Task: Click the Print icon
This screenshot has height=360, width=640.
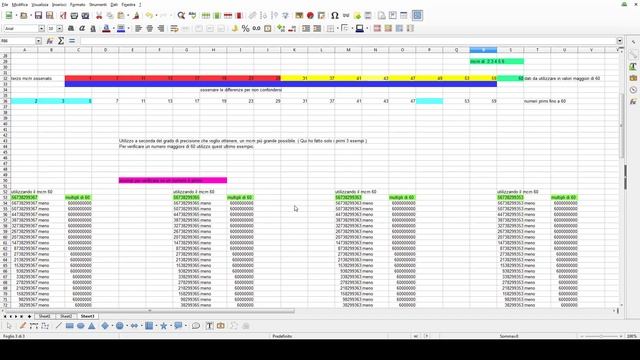Action: [x=74, y=16]
